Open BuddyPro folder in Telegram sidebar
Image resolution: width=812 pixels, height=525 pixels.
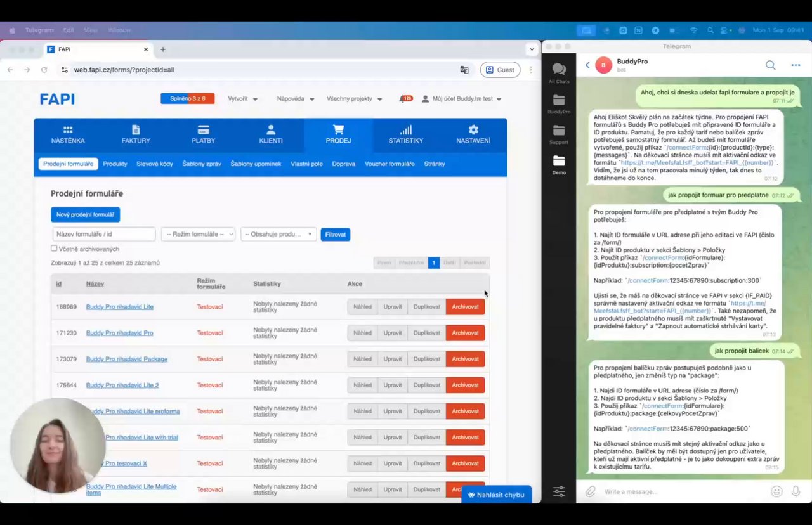[x=559, y=104]
